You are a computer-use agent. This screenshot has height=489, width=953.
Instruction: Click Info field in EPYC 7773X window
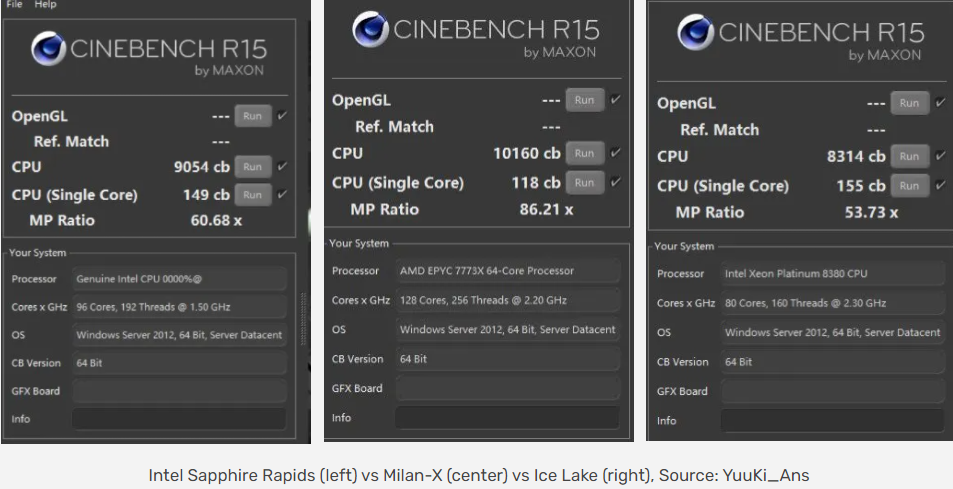tap(507, 417)
